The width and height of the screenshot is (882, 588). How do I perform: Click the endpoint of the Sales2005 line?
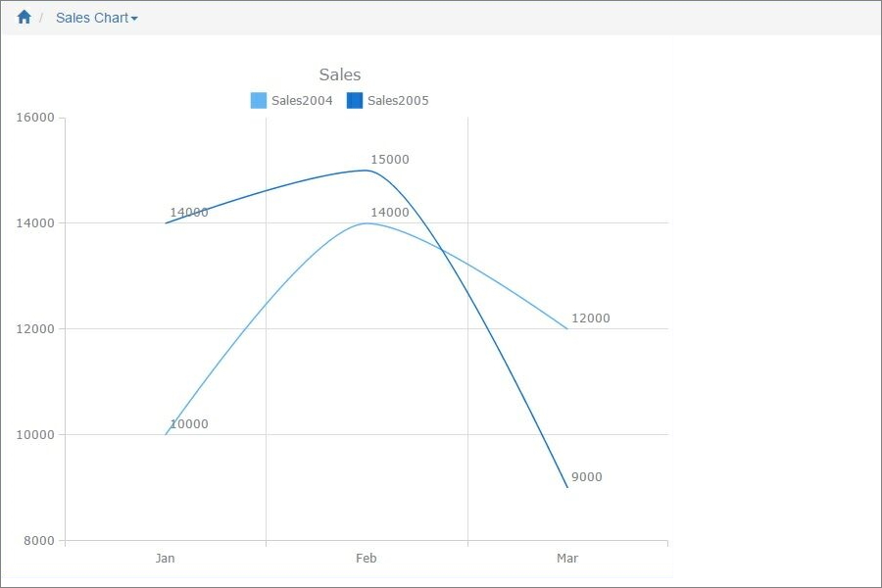[x=566, y=485]
